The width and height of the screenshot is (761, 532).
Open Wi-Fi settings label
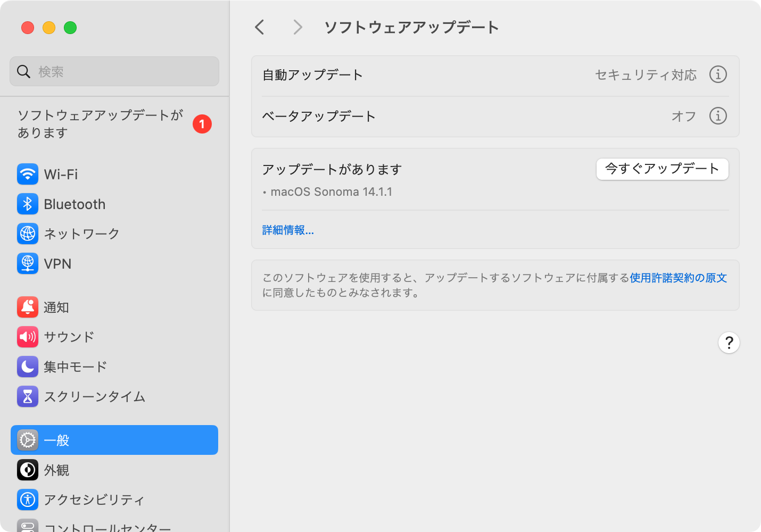coord(61,174)
